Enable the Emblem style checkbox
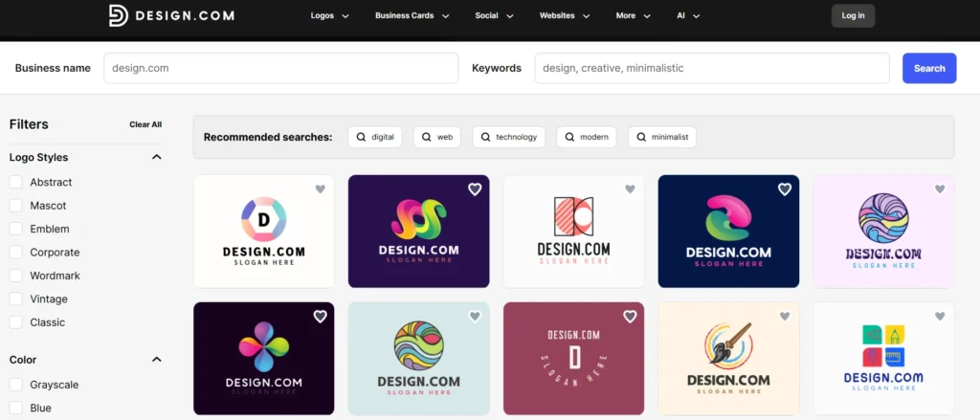This screenshot has width=980, height=420. pos(16,229)
